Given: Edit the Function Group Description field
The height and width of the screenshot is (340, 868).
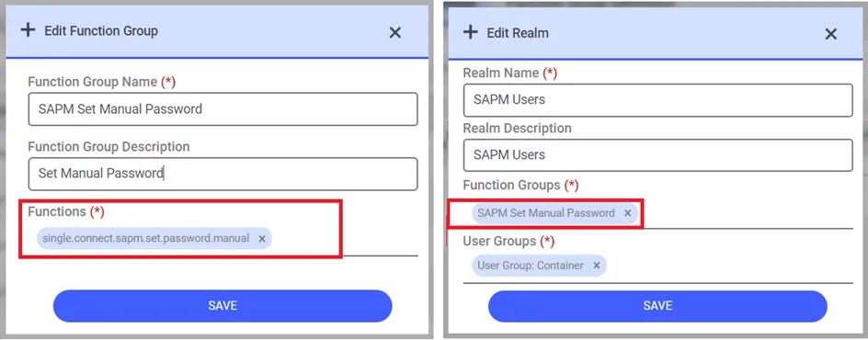Looking at the screenshot, I should (x=223, y=174).
